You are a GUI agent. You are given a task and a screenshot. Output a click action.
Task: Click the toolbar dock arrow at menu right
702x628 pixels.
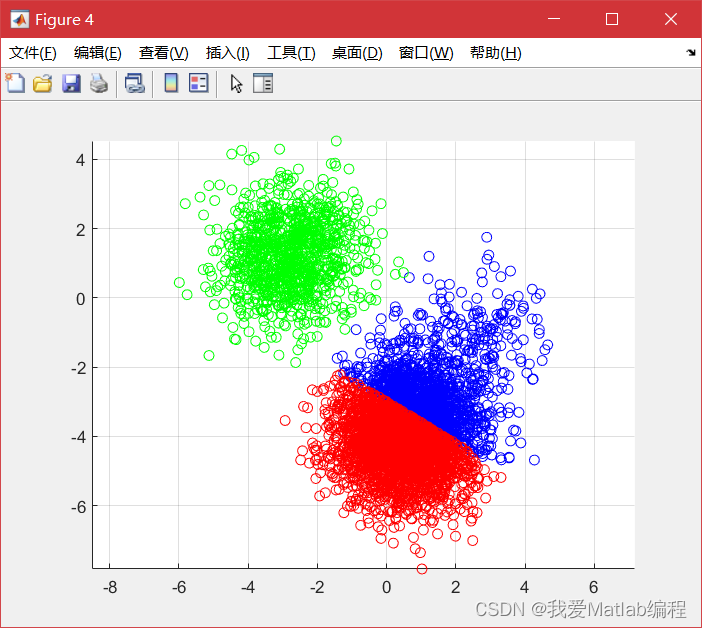point(691,53)
